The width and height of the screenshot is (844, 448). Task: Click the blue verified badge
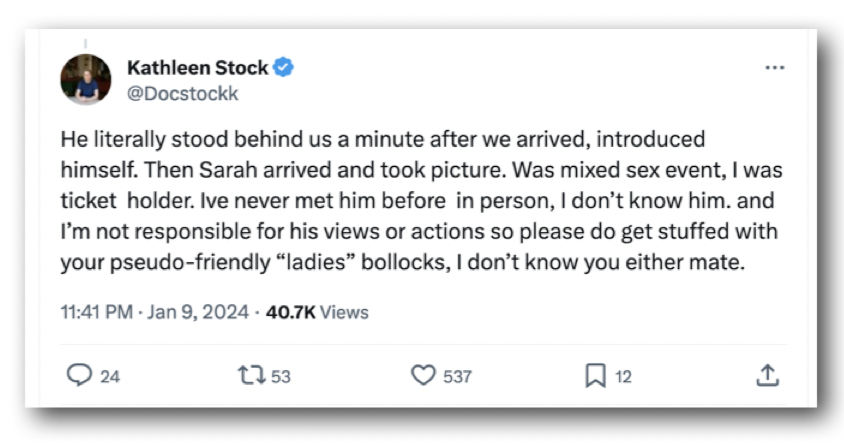point(284,68)
